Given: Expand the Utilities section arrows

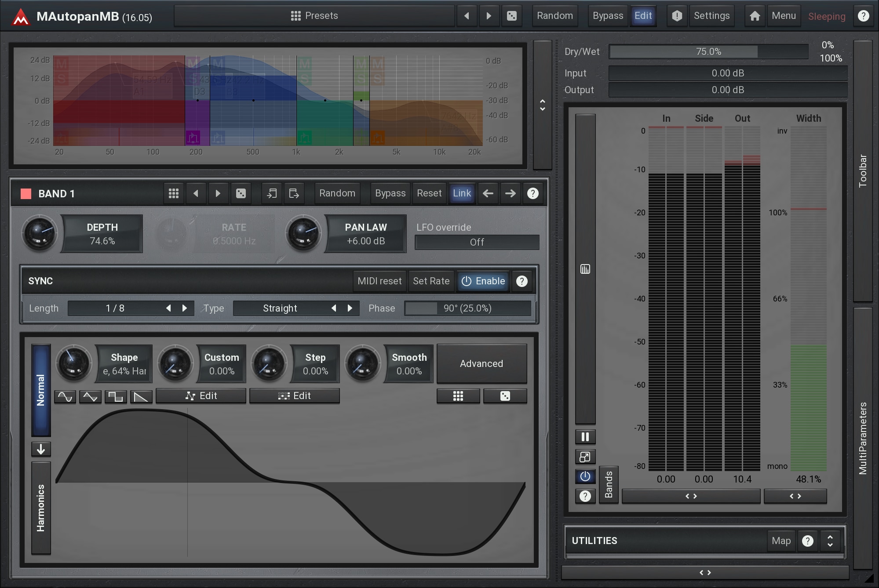Looking at the screenshot, I should coord(830,541).
